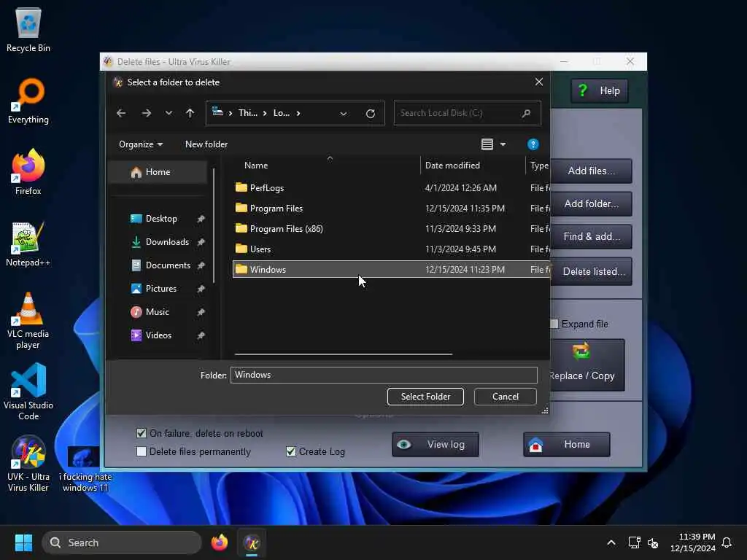This screenshot has height=560, width=747.
Task: Open Music in the navigation pane
Action: (158, 312)
